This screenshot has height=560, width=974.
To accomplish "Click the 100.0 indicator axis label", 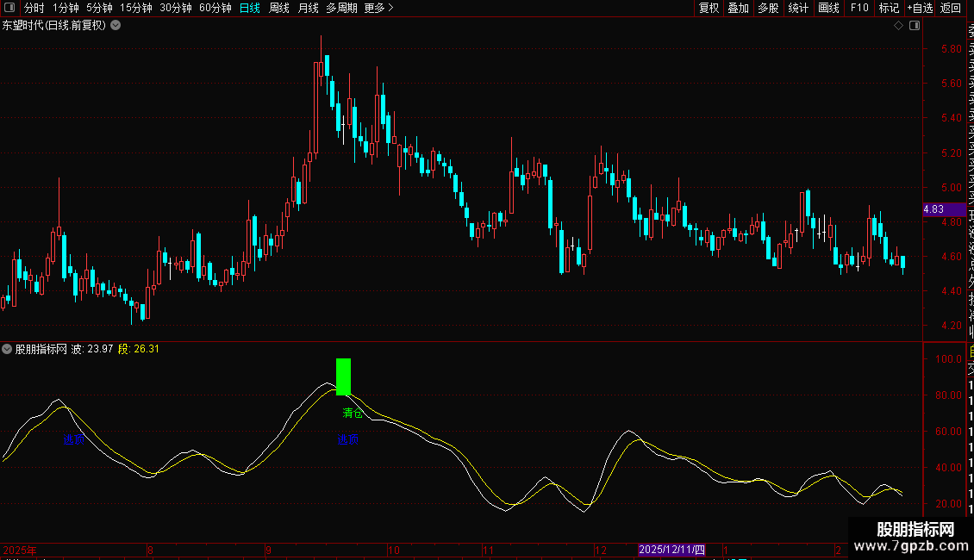I will 948,359.
